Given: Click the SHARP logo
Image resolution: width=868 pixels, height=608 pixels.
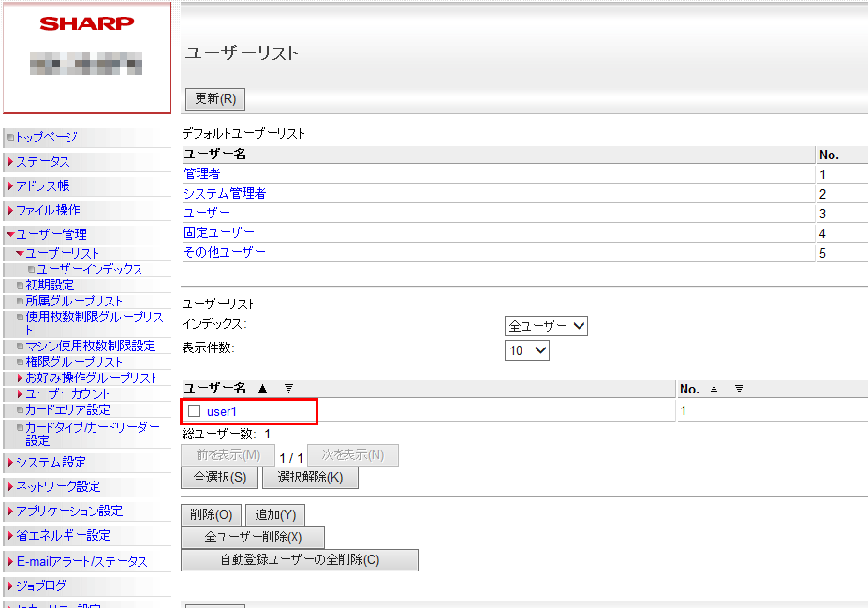Looking at the screenshot, I should coord(87,23).
